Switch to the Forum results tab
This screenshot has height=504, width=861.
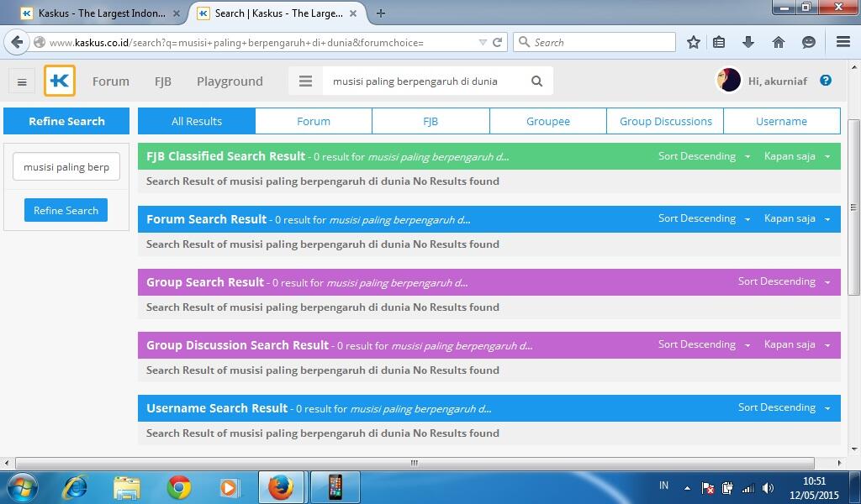click(x=314, y=121)
